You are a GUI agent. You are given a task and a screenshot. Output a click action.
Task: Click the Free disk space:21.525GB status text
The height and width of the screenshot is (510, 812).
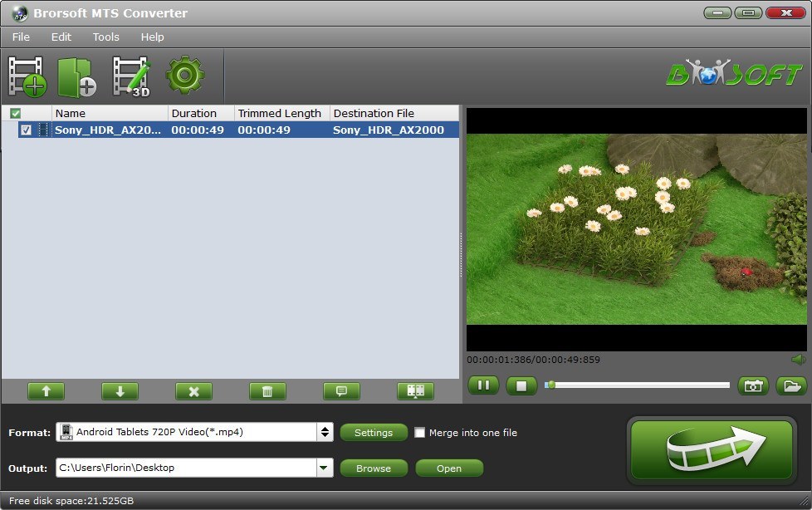point(71,501)
